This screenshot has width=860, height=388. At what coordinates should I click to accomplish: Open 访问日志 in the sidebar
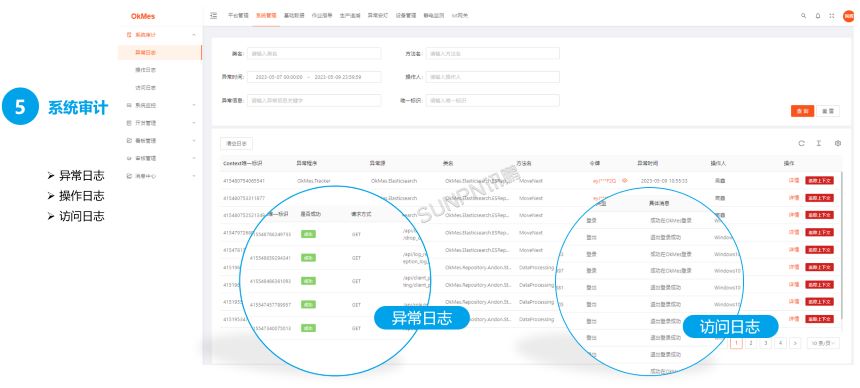coord(145,87)
